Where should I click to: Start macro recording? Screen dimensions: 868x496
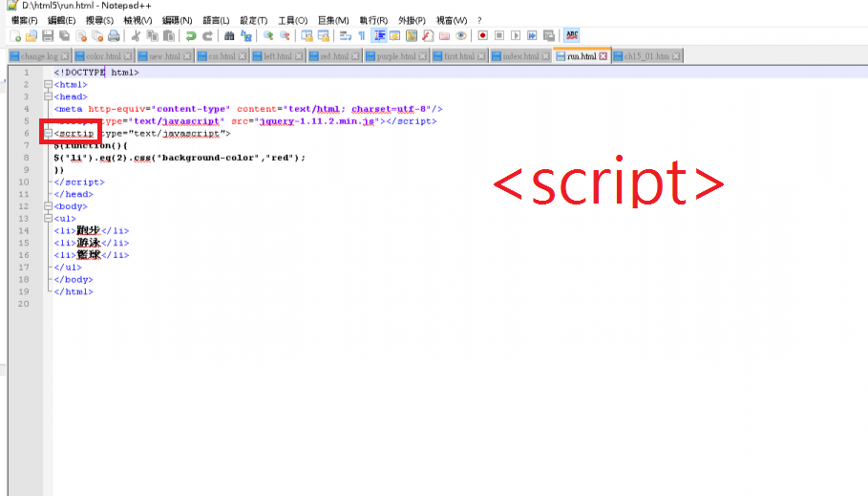coord(483,36)
